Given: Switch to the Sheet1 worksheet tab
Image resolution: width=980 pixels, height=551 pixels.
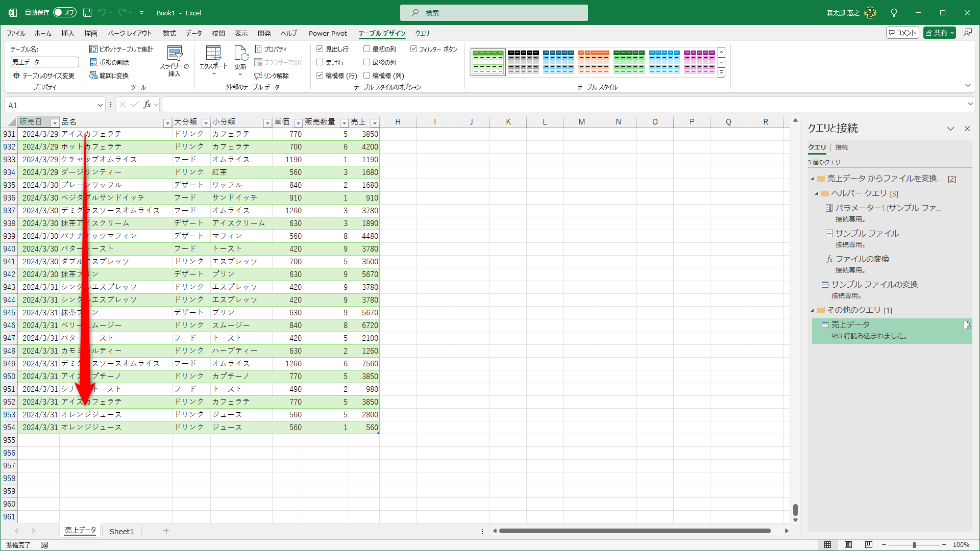Looking at the screenshot, I should click(x=121, y=531).
